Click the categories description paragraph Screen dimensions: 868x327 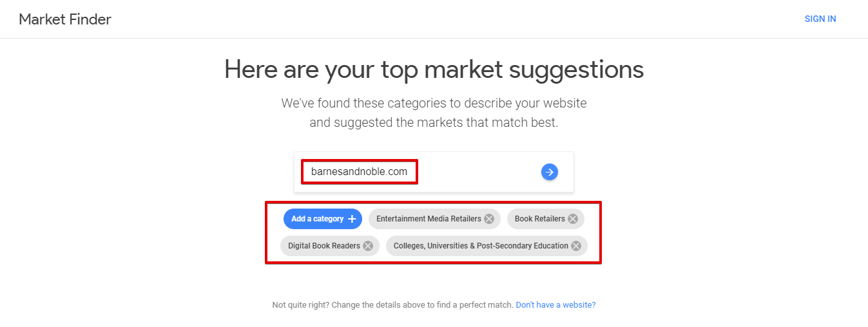click(x=434, y=113)
